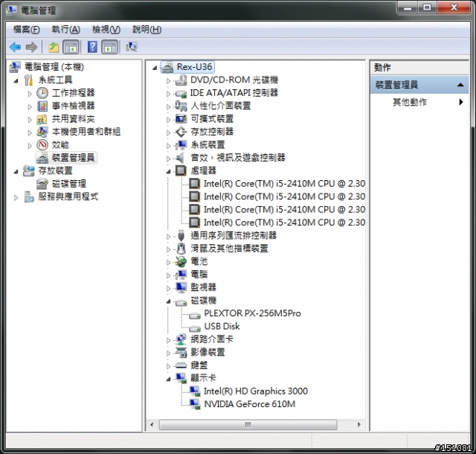Expand the IDE ATA/ATAPI 控制器 category

(x=169, y=94)
